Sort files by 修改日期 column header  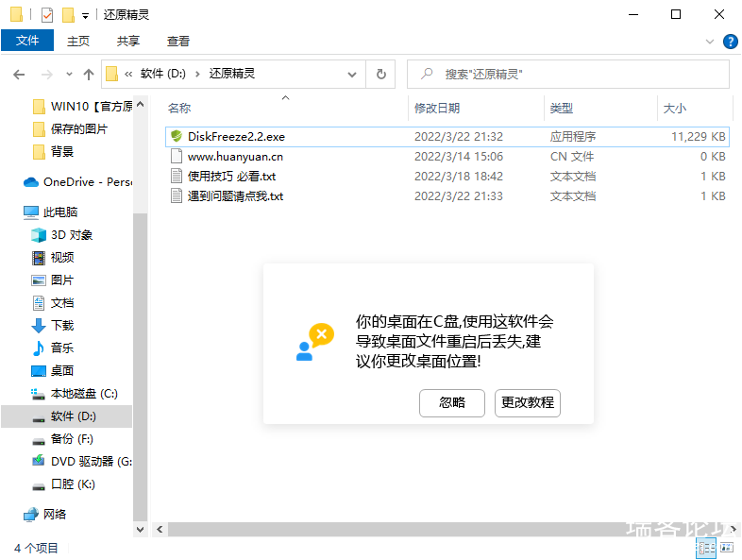(x=437, y=109)
